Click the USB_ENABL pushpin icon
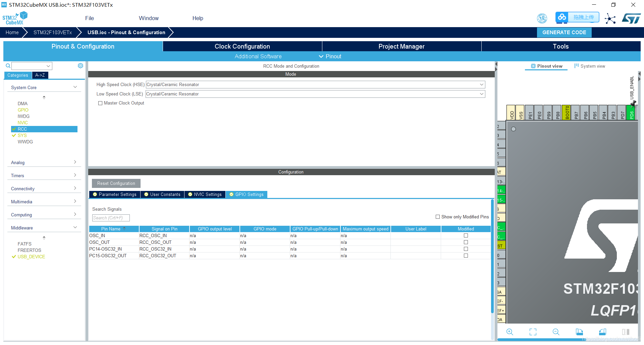Image resolution: width=644 pixels, height=345 pixels. coord(633,103)
